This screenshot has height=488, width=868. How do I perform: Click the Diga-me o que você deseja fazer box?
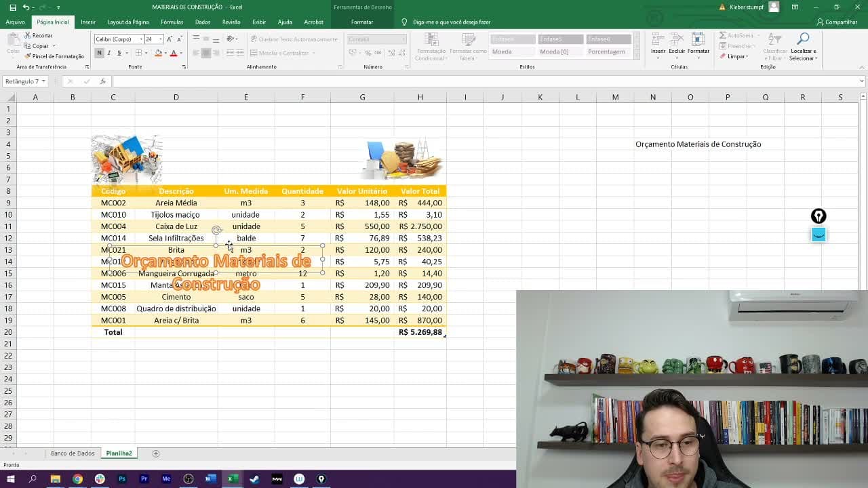point(451,22)
